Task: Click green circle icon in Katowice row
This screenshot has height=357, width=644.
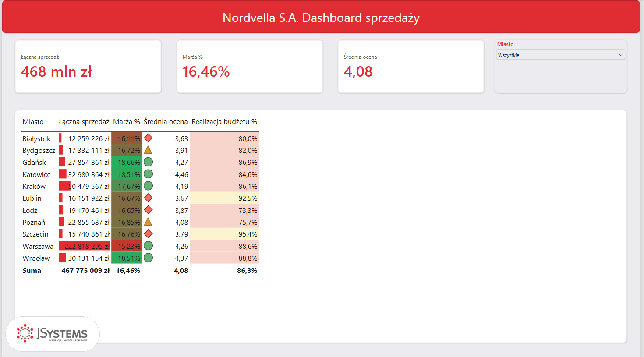Action: click(149, 174)
